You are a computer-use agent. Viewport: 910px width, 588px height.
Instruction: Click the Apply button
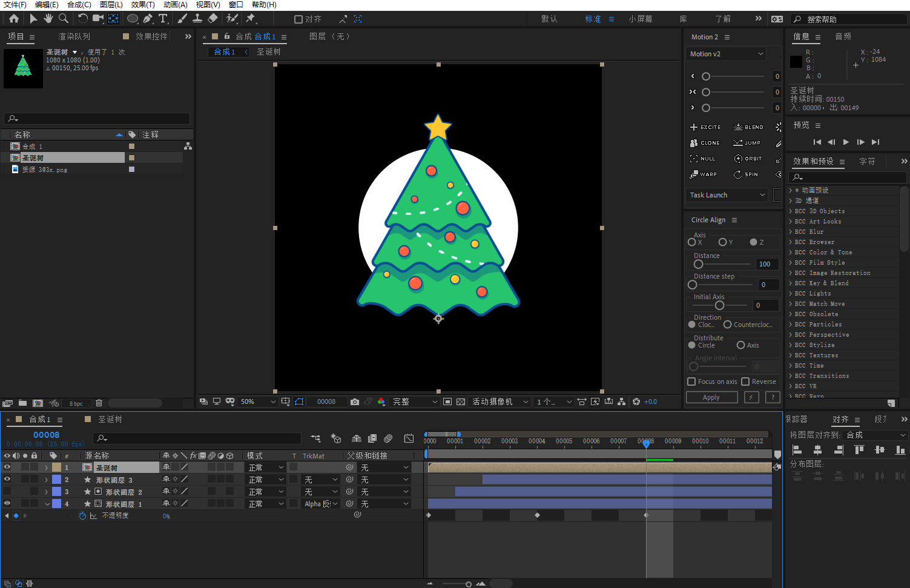point(711,397)
